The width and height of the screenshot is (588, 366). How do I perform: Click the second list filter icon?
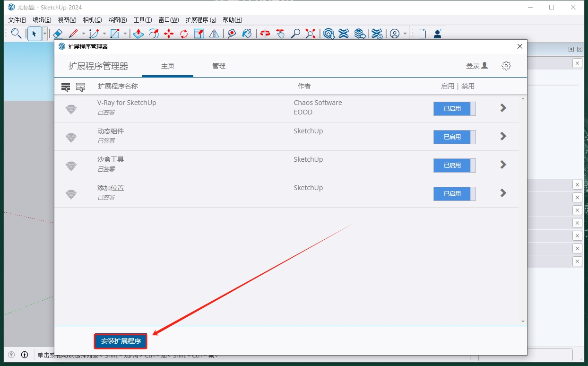[80, 87]
